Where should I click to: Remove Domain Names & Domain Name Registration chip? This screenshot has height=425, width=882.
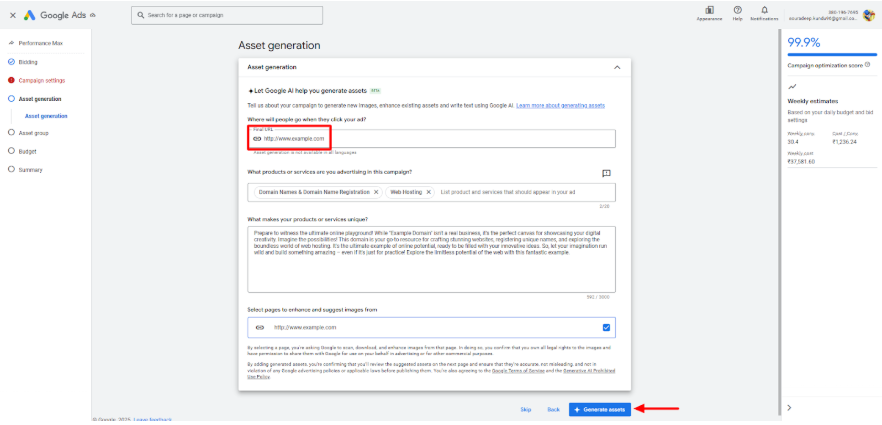pos(376,192)
